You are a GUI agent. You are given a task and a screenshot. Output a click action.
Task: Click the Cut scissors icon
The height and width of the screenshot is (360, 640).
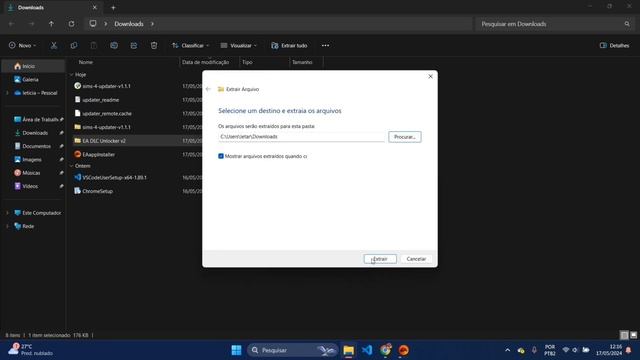(x=53, y=45)
